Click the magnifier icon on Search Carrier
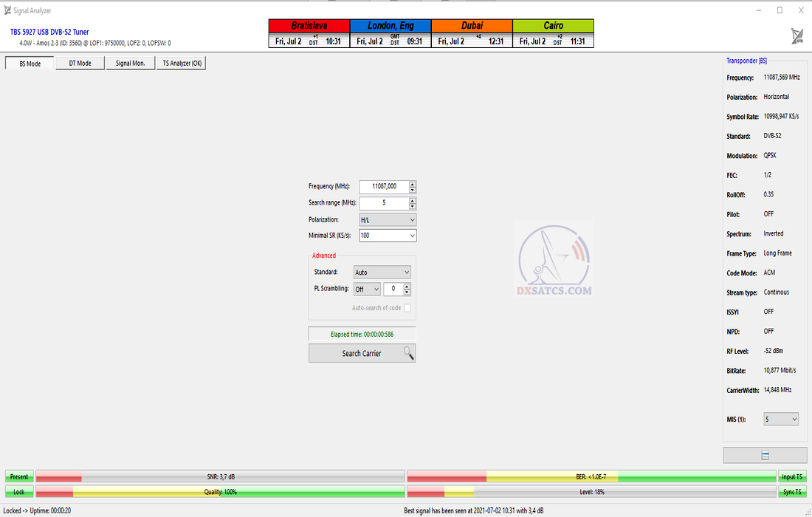Screen dimensions: 812x517 [x=409, y=353]
